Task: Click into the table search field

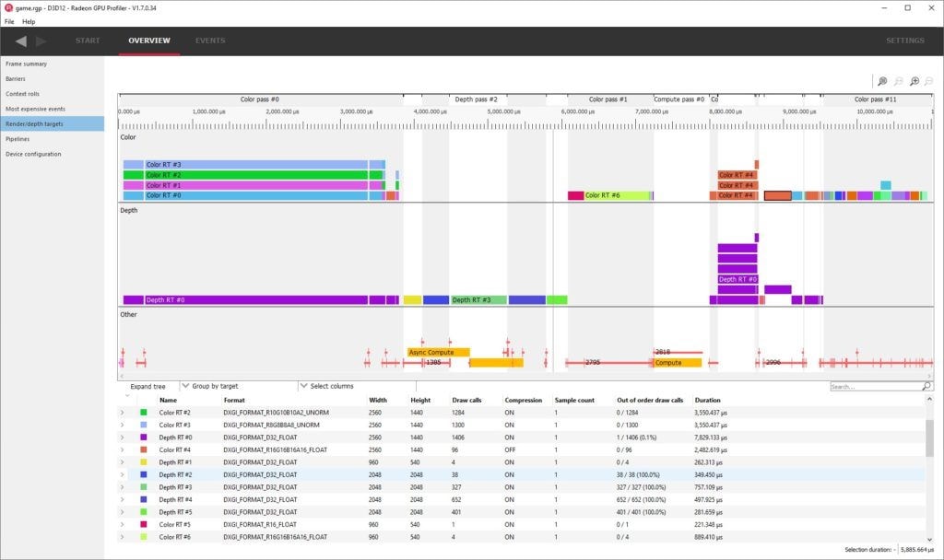Action: click(874, 387)
